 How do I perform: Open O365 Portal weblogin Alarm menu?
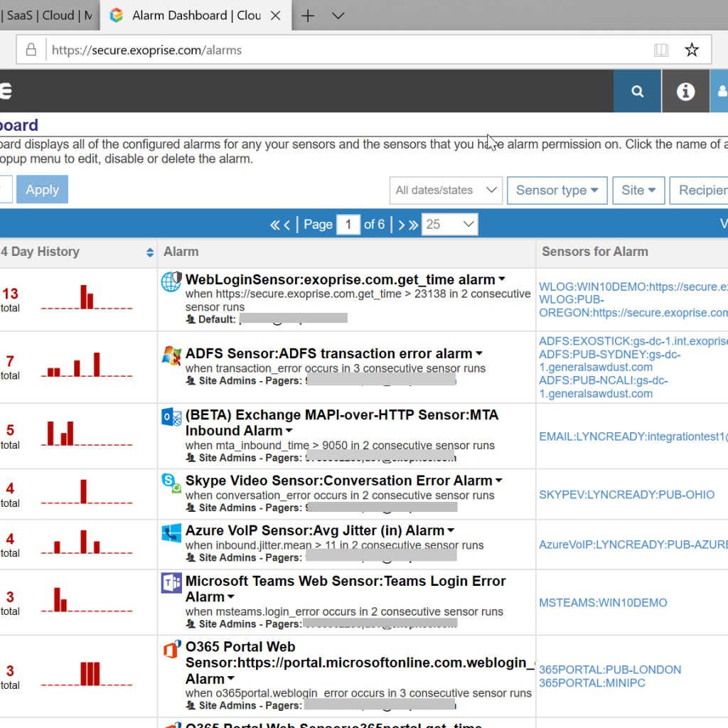[231, 679]
